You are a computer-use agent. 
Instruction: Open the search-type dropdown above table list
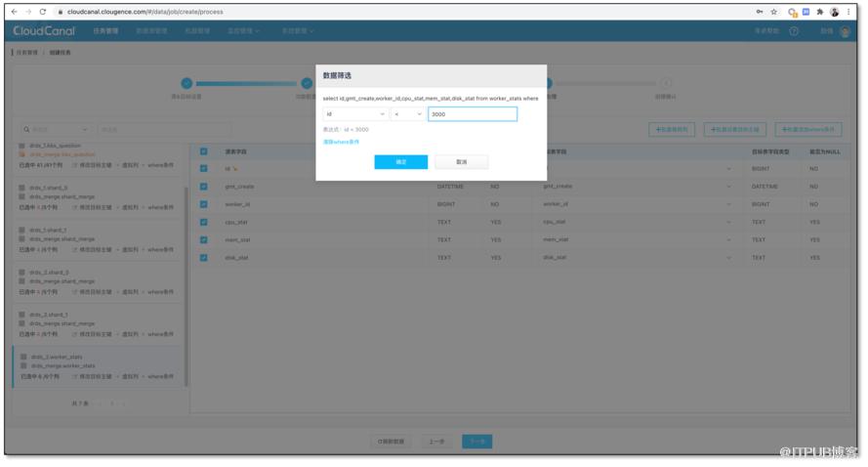[59, 130]
